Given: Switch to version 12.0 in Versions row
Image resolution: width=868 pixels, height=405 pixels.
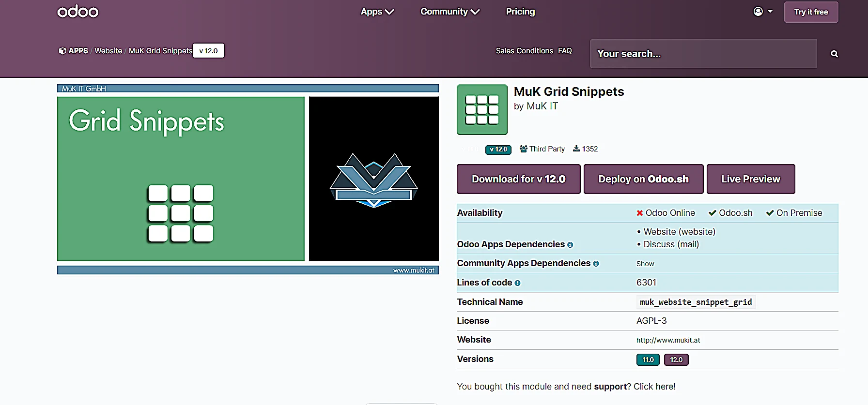Looking at the screenshot, I should coord(676,360).
